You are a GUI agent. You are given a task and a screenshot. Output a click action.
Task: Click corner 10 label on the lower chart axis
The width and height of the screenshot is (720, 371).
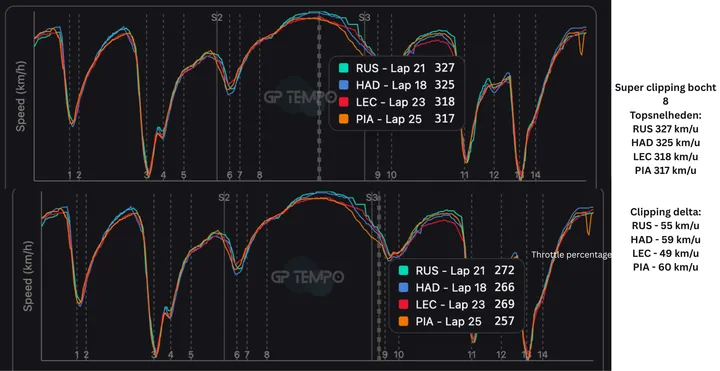pos(398,355)
